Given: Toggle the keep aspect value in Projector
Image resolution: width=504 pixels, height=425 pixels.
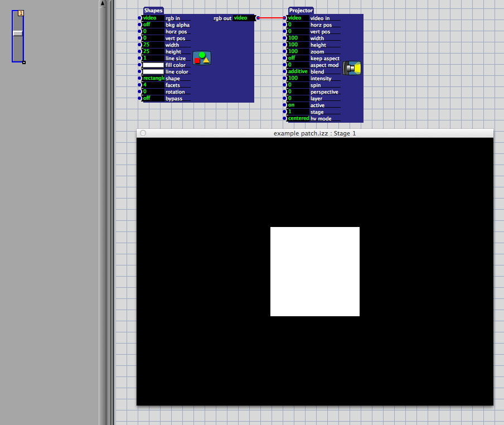Looking at the screenshot, I should coord(298,59).
